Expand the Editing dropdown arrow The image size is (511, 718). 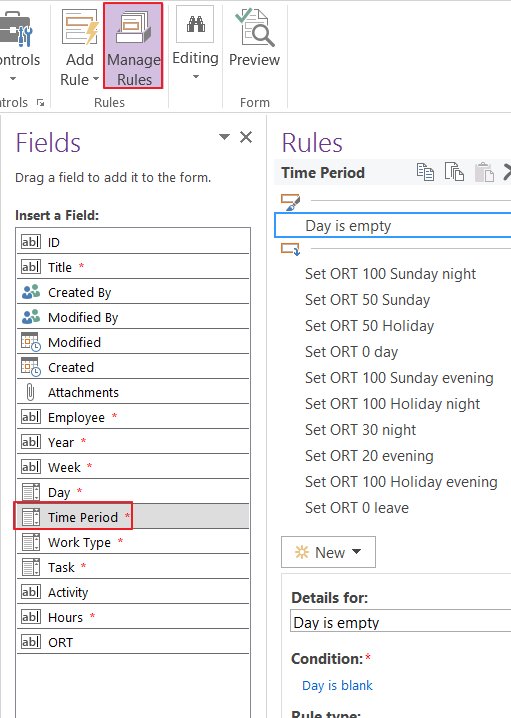tap(196, 77)
